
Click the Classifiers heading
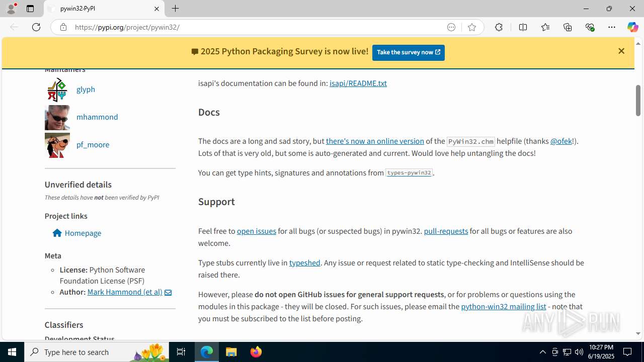tap(64, 325)
